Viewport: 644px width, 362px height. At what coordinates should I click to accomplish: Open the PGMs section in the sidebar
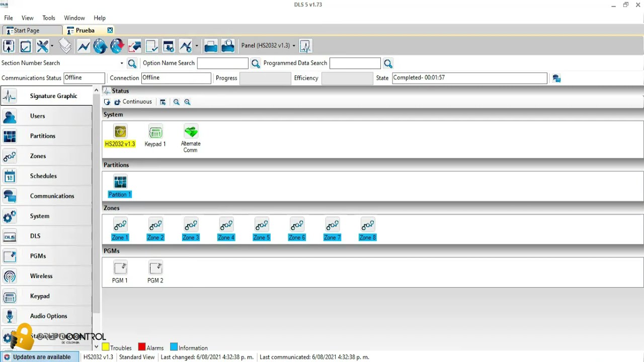pyautogui.click(x=46, y=256)
